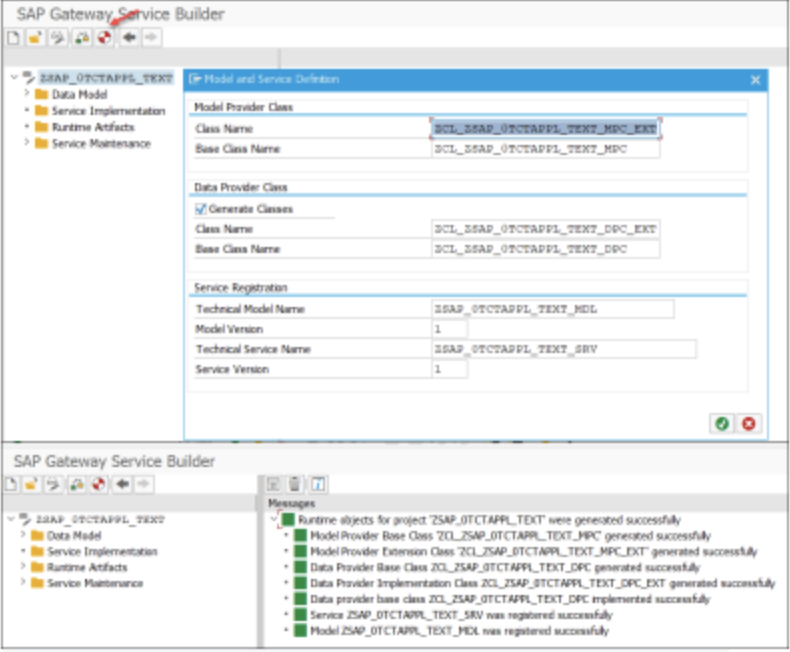Collapse lower ZSAP_OTCTAPPL_TEXT project node
The height and width of the screenshot is (652, 790).
click(11, 518)
